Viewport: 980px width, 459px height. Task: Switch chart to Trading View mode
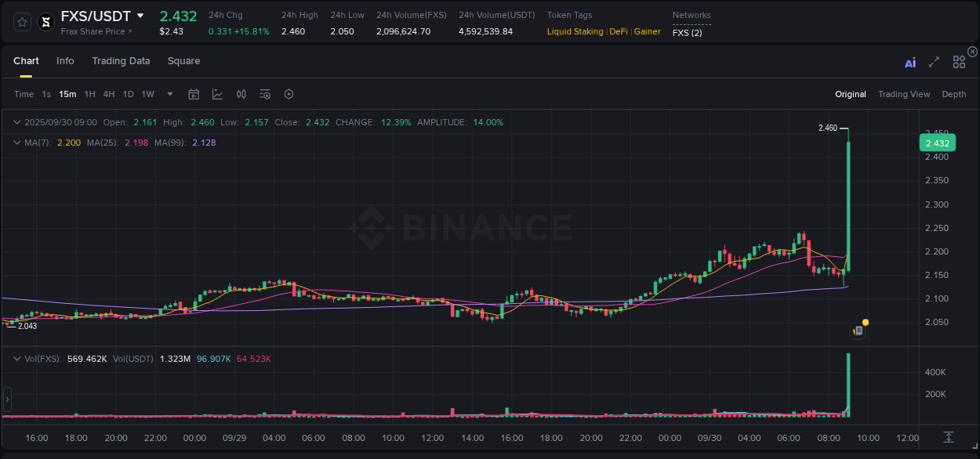904,94
